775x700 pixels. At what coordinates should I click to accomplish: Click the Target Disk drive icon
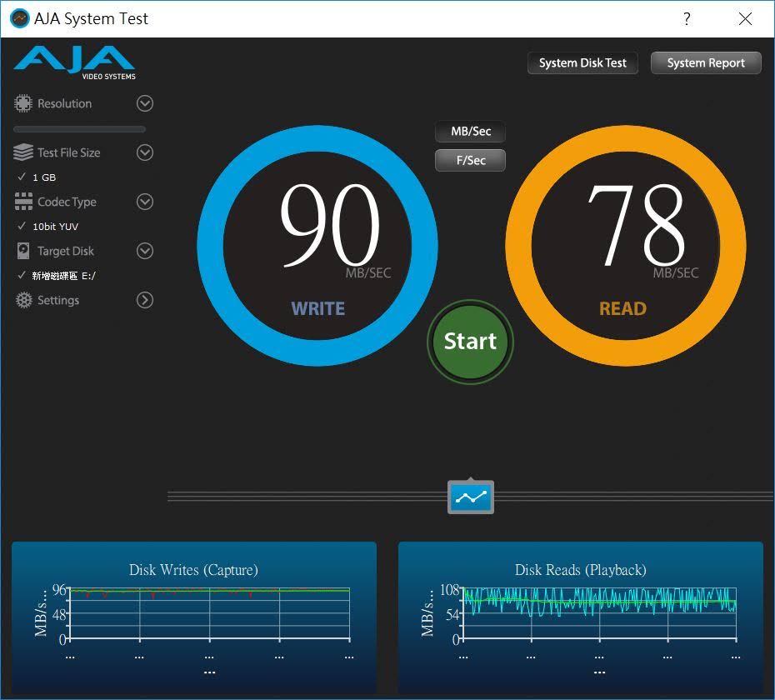coord(22,251)
